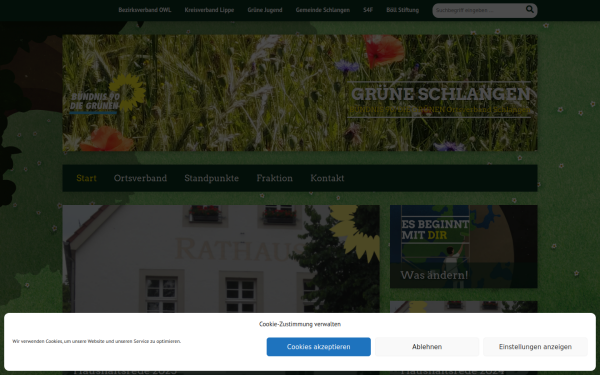Open the Rathaus article image
600x375 pixels.
tap(221, 259)
